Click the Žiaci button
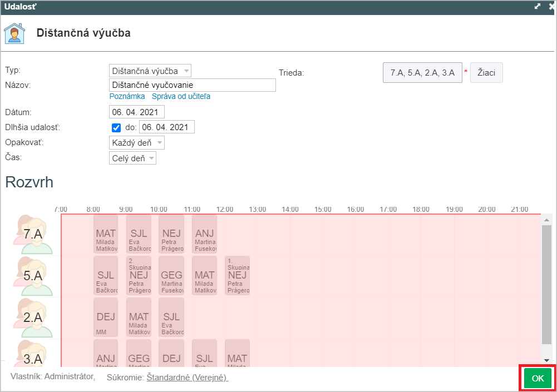This screenshot has width=557, height=392. (x=486, y=73)
